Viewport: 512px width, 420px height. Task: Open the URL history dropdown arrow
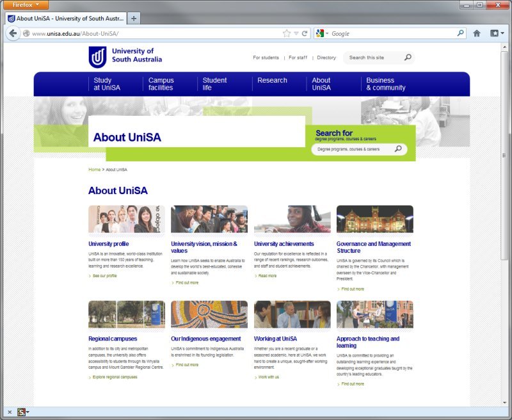(296, 33)
